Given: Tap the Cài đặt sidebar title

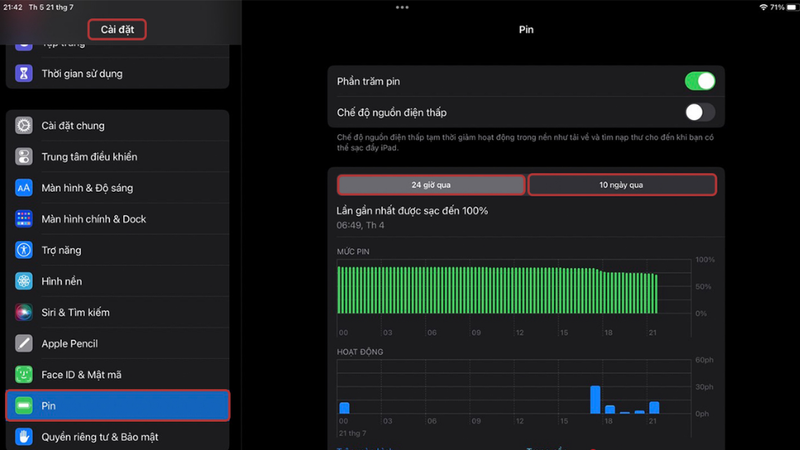Looking at the screenshot, I should (x=117, y=30).
